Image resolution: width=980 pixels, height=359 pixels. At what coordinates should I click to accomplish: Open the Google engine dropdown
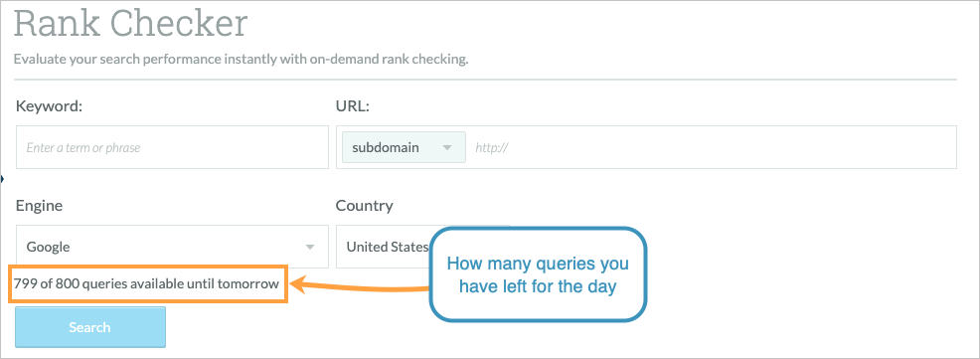click(172, 247)
